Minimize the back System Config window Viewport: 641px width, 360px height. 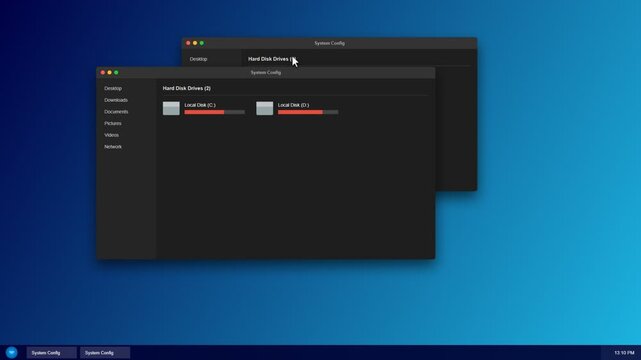[195, 43]
